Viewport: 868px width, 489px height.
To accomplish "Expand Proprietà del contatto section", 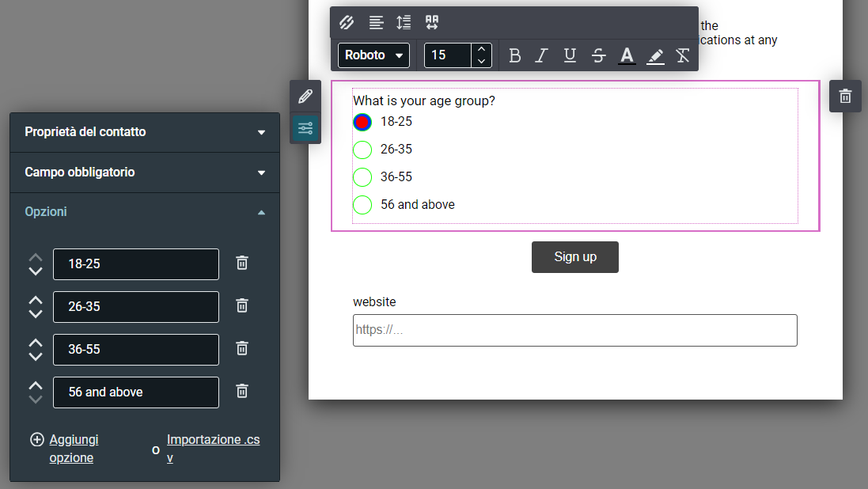I will click(145, 132).
